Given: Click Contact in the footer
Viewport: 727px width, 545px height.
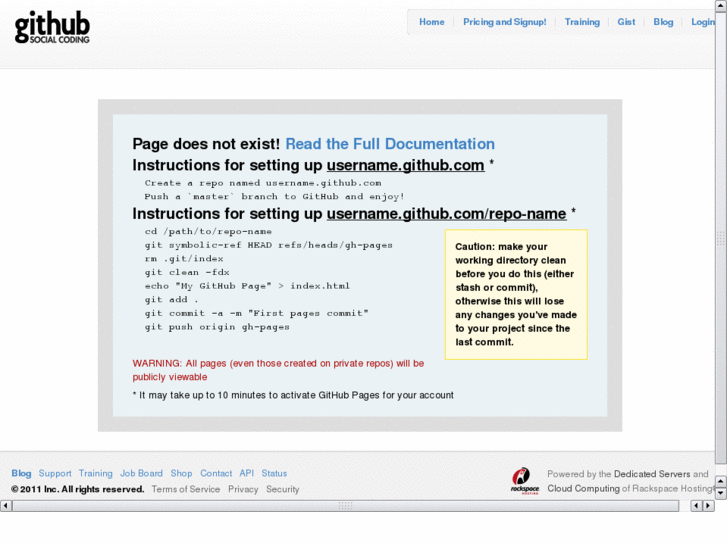Looking at the screenshot, I should pyautogui.click(x=216, y=473).
